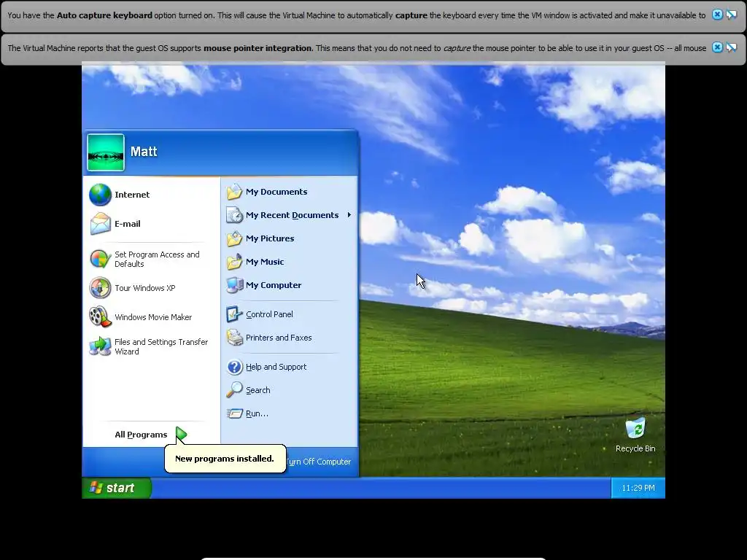Open the Help and Support question mark icon
Image resolution: width=747 pixels, height=560 pixels.
pyautogui.click(x=234, y=367)
